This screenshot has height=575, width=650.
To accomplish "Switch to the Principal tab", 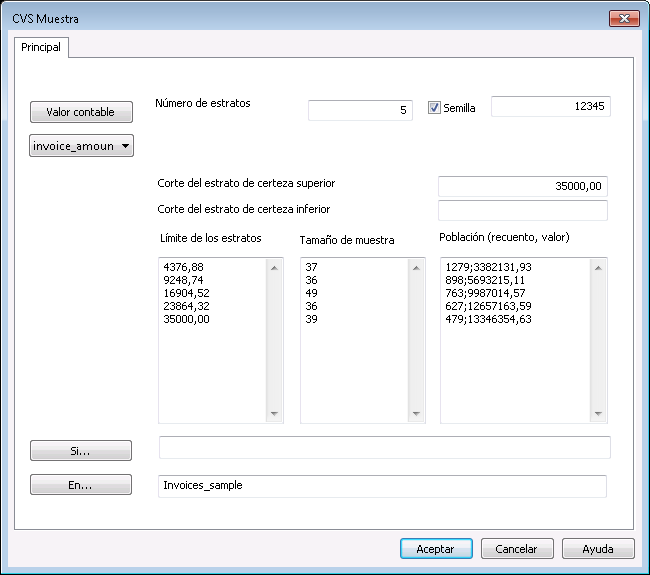I will point(41,47).
